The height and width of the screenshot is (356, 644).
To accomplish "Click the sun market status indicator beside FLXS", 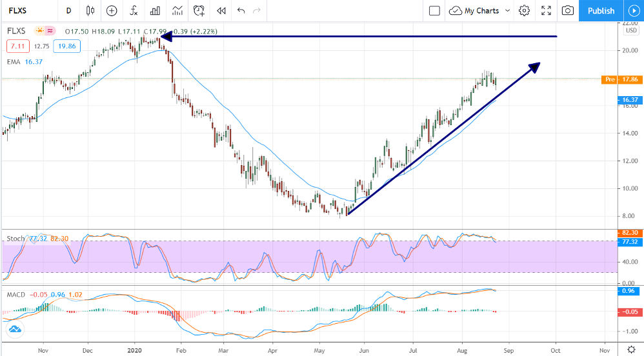I will (41, 31).
